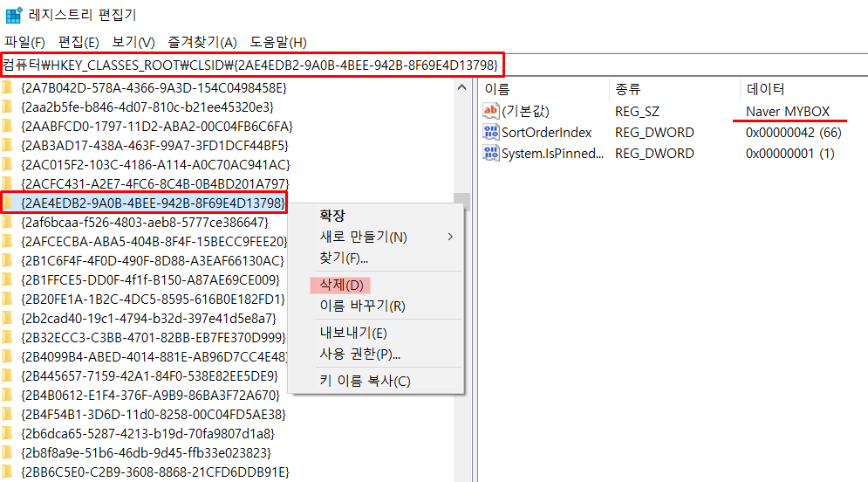Select key name {2B445657-7159-42A1-84F0-538E82EE5DE9} text
The height and width of the screenshot is (482, 868).
149,376
